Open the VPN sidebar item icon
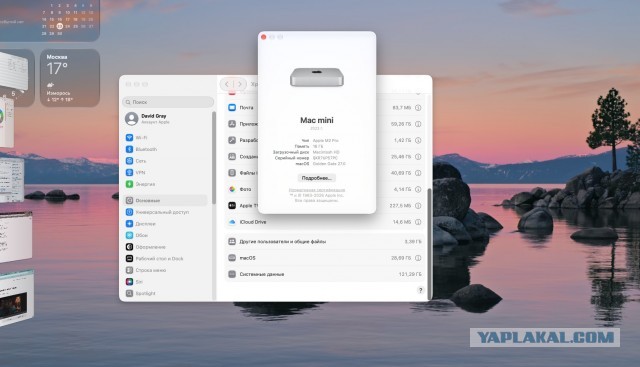Image resolution: width=640 pixels, height=367 pixels. (129, 173)
